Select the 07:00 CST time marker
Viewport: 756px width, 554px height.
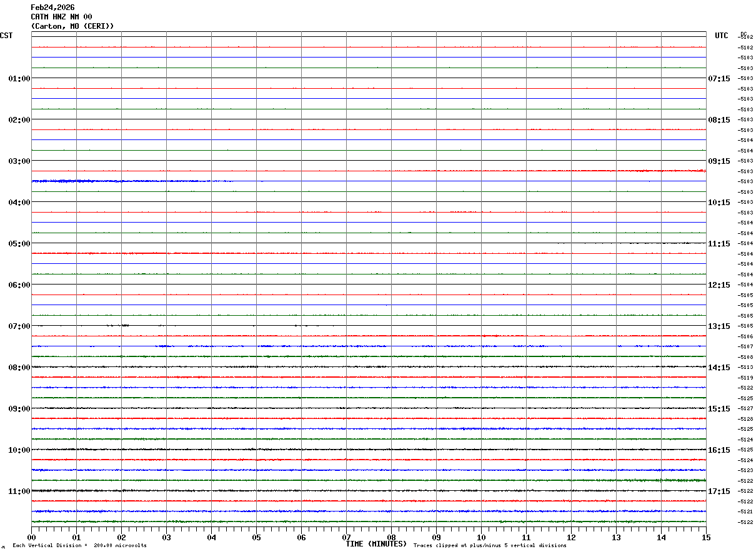click(x=19, y=326)
